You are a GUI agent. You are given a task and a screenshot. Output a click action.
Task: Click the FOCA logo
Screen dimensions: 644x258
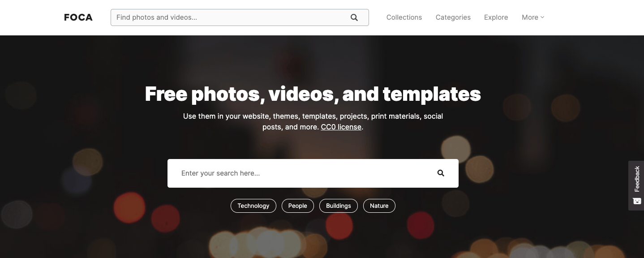click(x=78, y=17)
